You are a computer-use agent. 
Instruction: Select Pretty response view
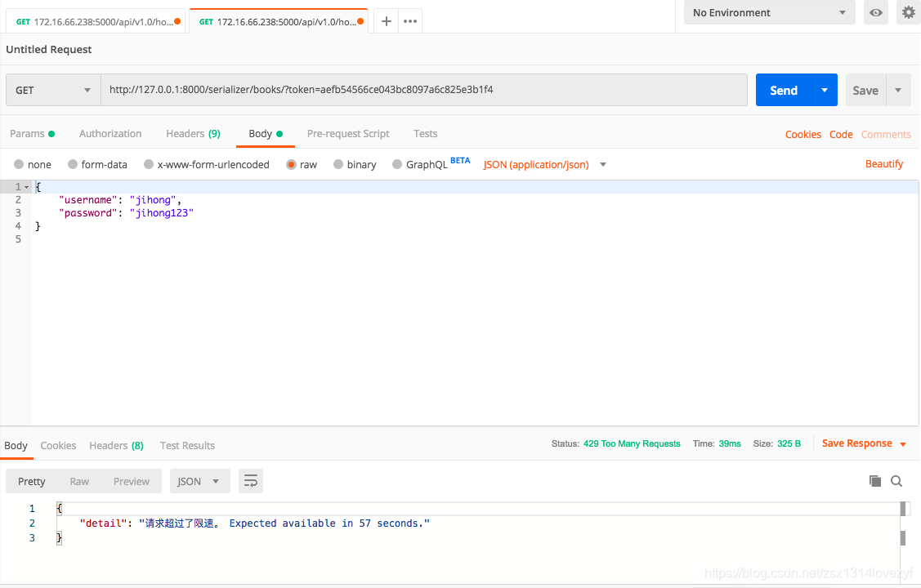pos(32,481)
